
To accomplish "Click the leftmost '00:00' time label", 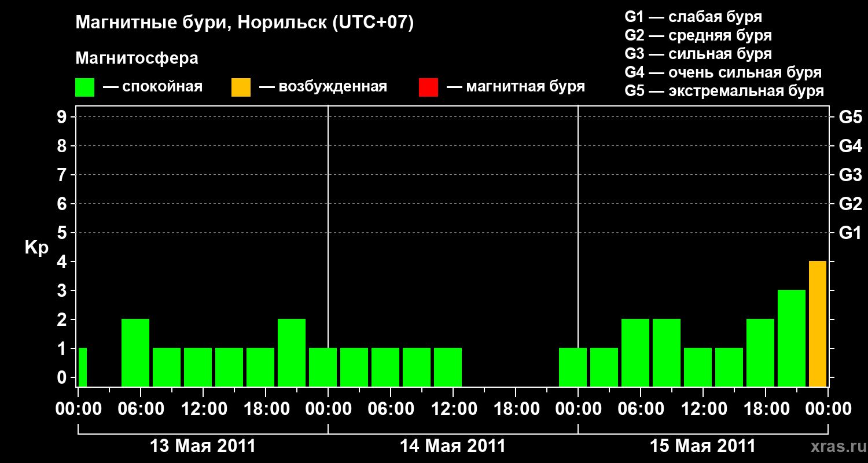I will point(78,409).
